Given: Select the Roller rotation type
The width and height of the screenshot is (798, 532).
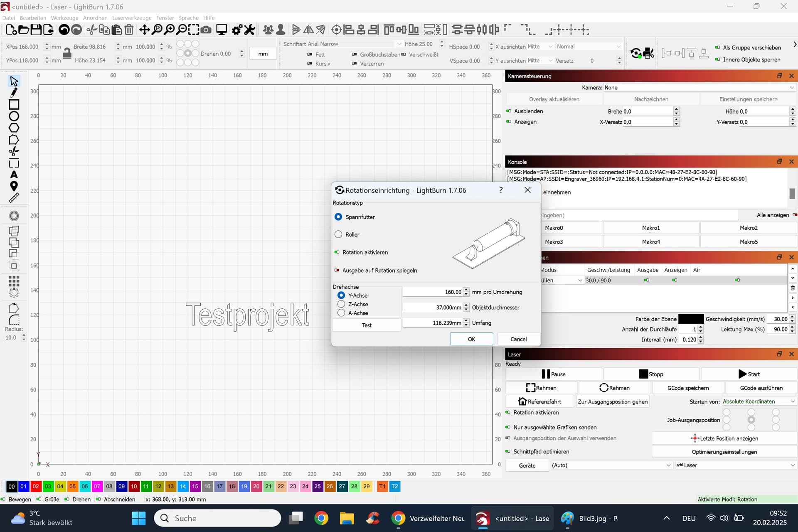Looking at the screenshot, I should (x=338, y=234).
